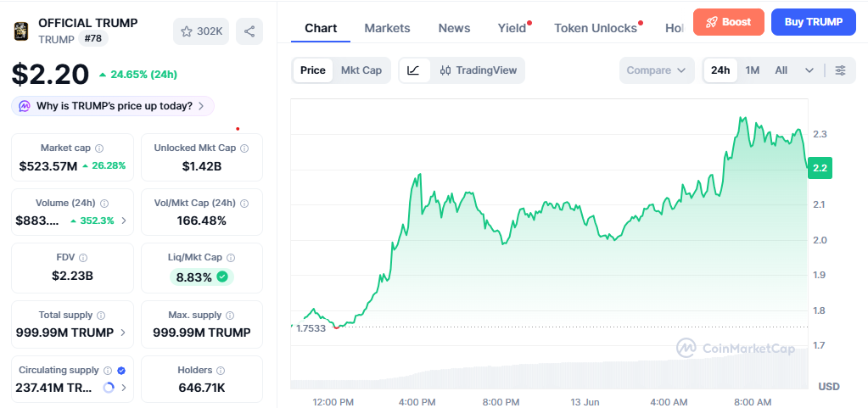
Task: Open the share icon button
Action: [249, 31]
